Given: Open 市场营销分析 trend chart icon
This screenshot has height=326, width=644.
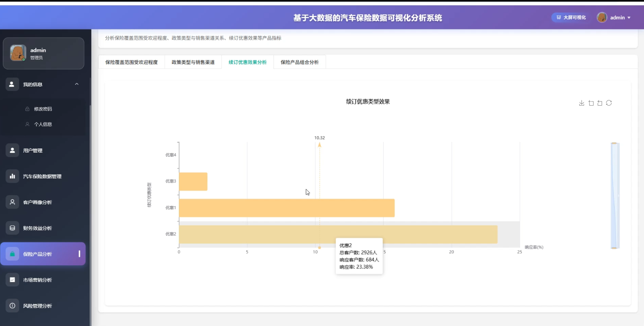Looking at the screenshot, I should click(12, 280).
